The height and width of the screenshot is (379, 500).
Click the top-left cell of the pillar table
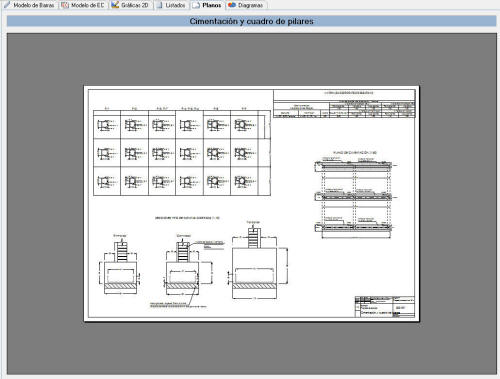click(107, 125)
